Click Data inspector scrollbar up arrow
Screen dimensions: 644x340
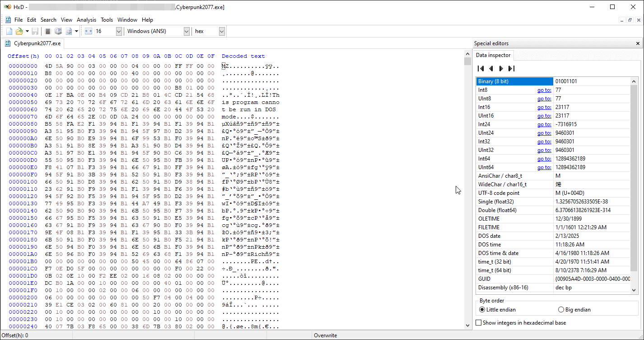pos(634,81)
